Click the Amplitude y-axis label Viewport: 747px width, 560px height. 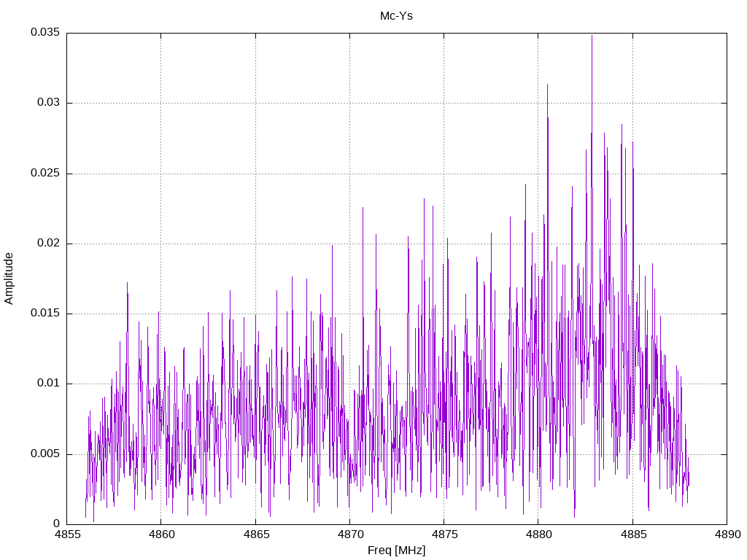(x=9, y=279)
